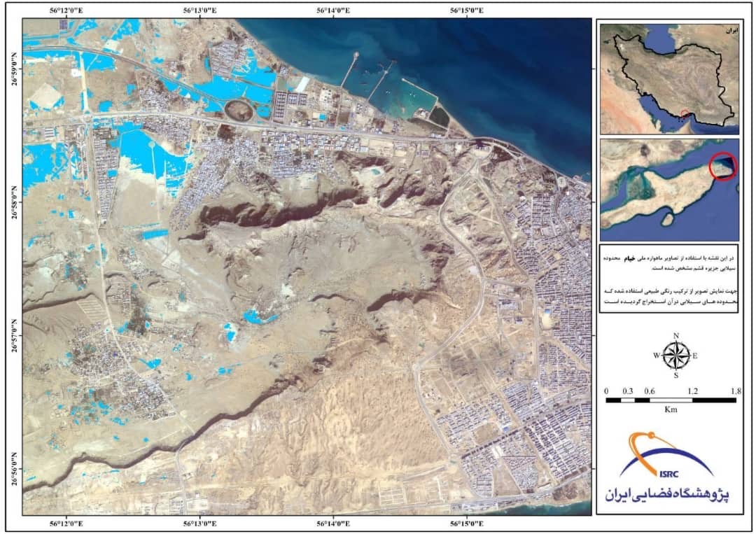Click the large red circle on Qeshm island inset
This screenshot has width=756, height=534.
723,166
